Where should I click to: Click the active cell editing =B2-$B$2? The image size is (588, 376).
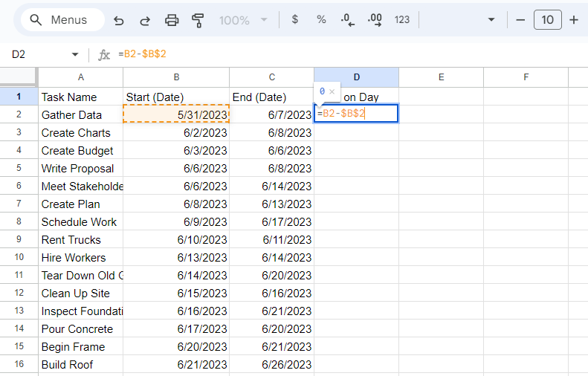[x=356, y=113]
